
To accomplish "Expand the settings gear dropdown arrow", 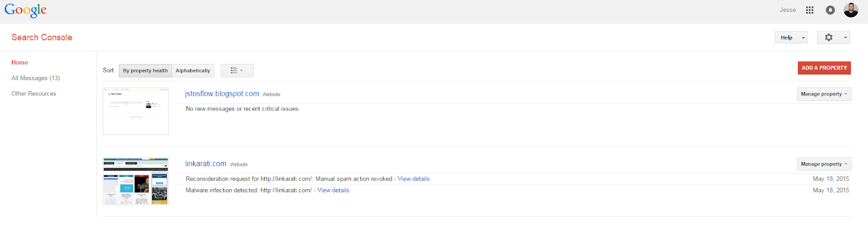I will (x=845, y=37).
